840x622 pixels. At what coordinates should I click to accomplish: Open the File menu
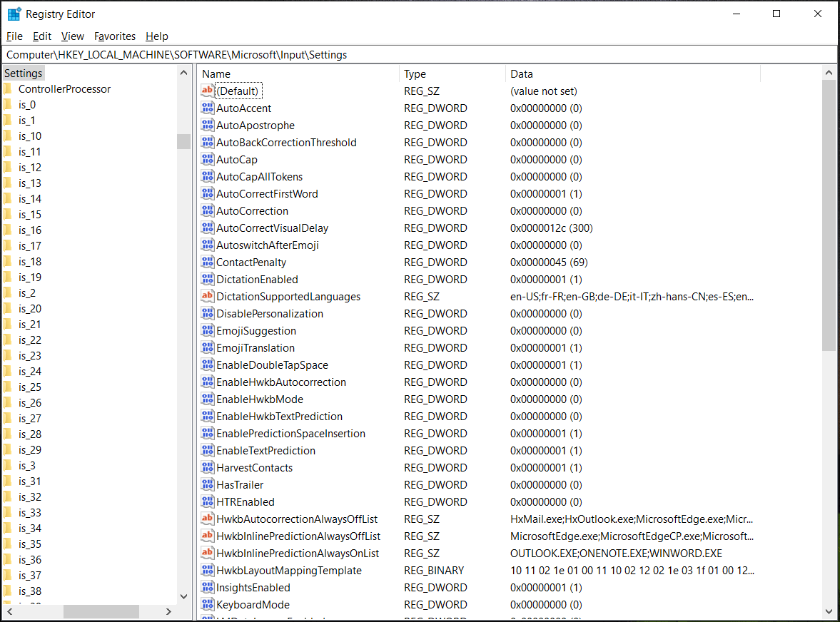14,36
